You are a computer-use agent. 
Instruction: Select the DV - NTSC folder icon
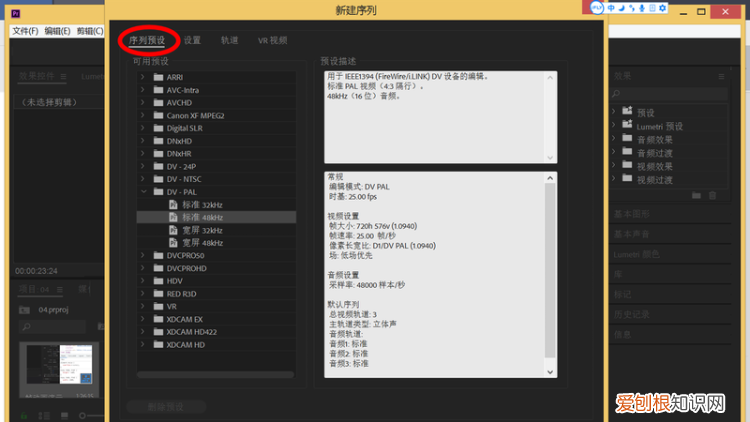pyautogui.click(x=158, y=178)
